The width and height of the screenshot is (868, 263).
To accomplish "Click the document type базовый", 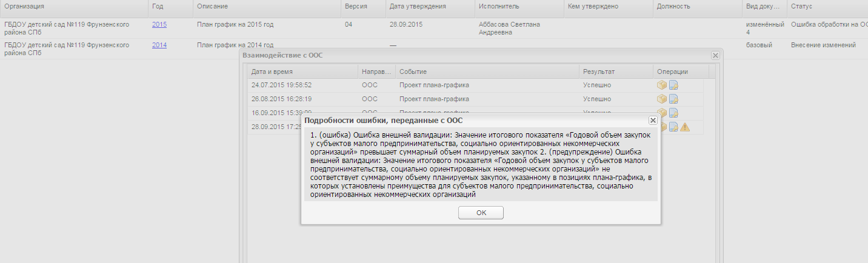I will [x=759, y=45].
